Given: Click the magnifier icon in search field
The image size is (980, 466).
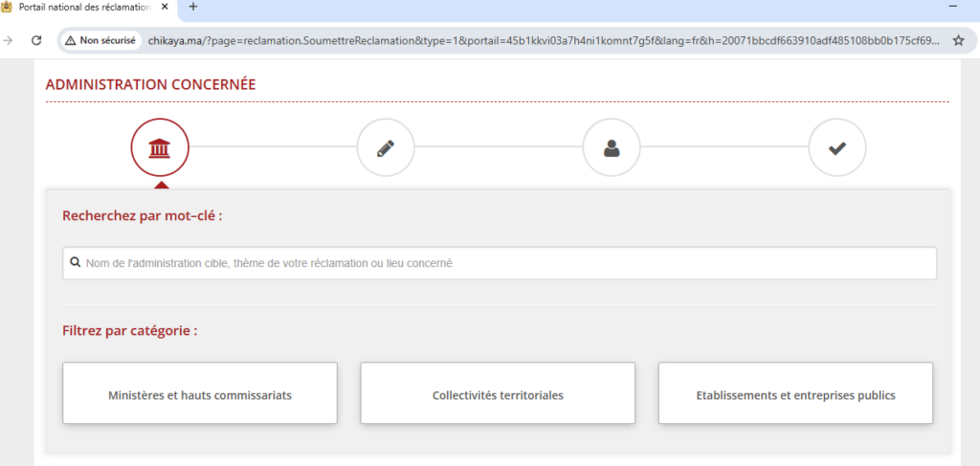Looking at the screenshot, I should [x=75, y=263].
